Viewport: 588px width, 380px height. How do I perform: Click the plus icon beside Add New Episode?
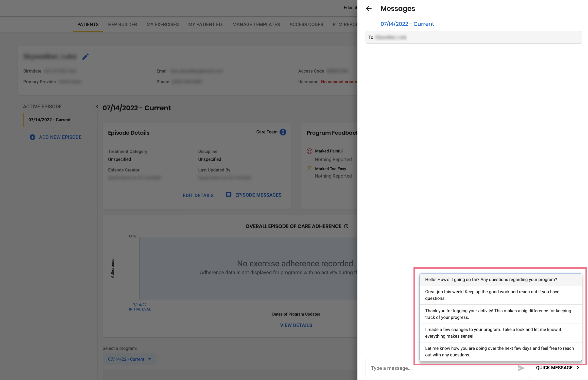pyautogui.click(x=32, y=137)
